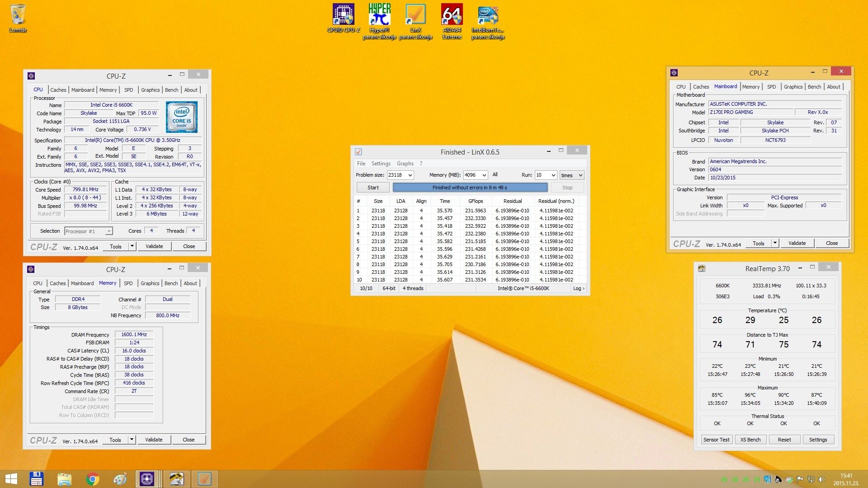The width and height of the screenshot is (868, 488).
Task: Open Settings in RealTemp
Action: coord(818,440)
